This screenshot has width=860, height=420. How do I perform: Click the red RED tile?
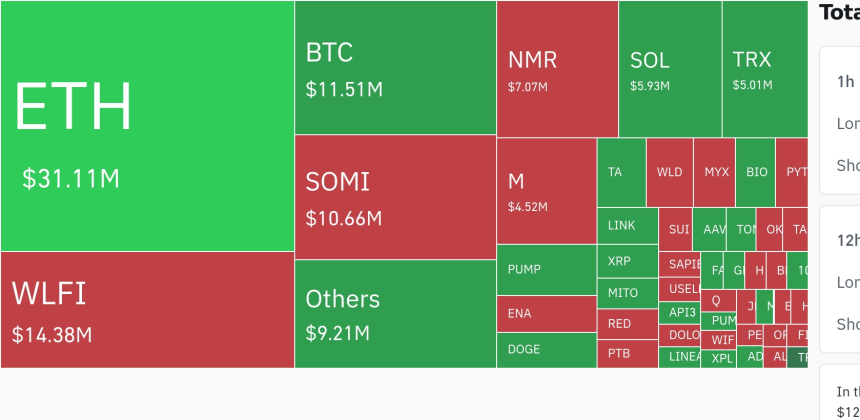coord(627,324)
